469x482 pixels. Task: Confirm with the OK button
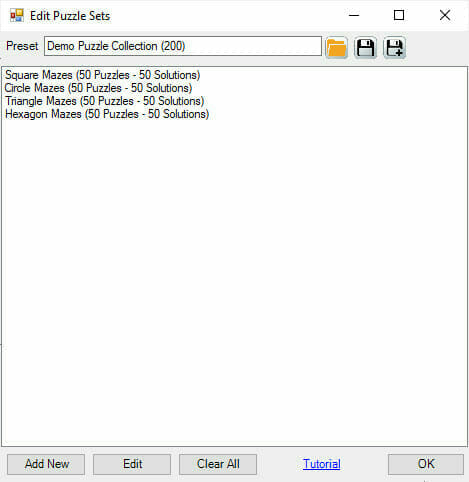[x=426, y=464]
